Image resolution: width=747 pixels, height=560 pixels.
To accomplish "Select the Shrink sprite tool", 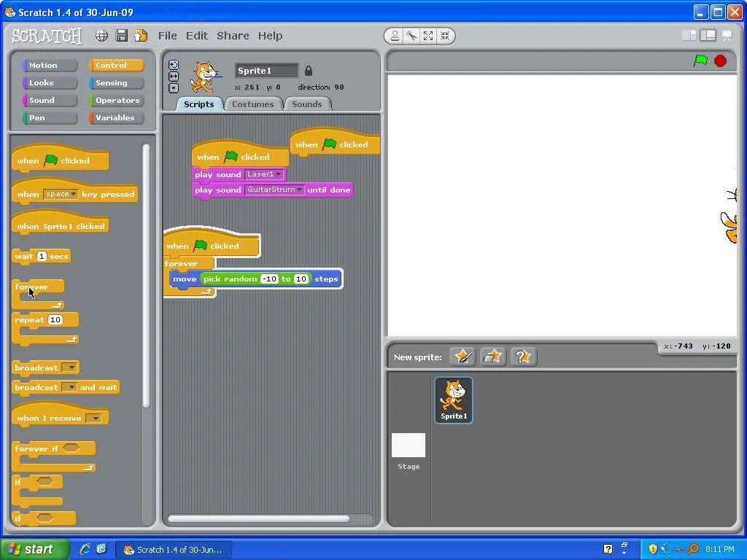I will tap(445, 36).
